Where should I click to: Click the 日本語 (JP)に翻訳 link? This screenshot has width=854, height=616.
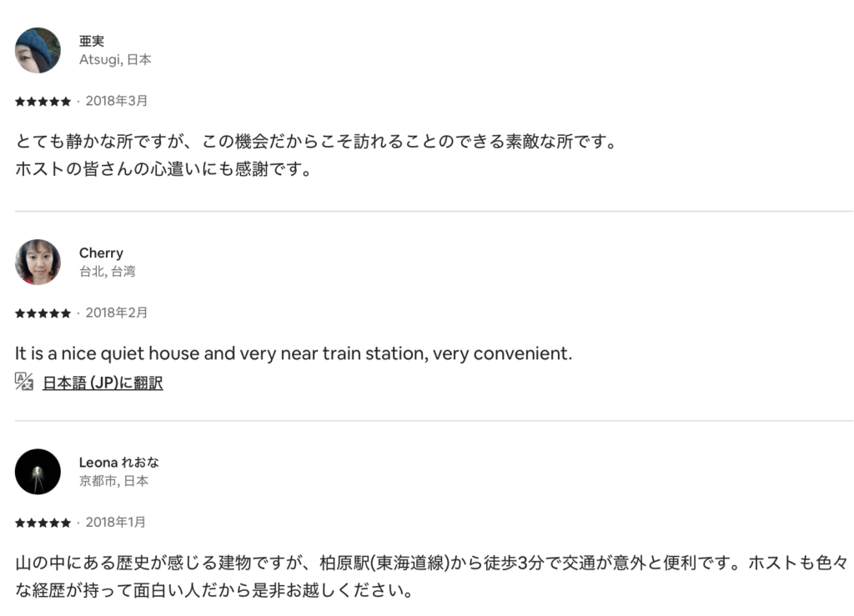coord(103,383)
